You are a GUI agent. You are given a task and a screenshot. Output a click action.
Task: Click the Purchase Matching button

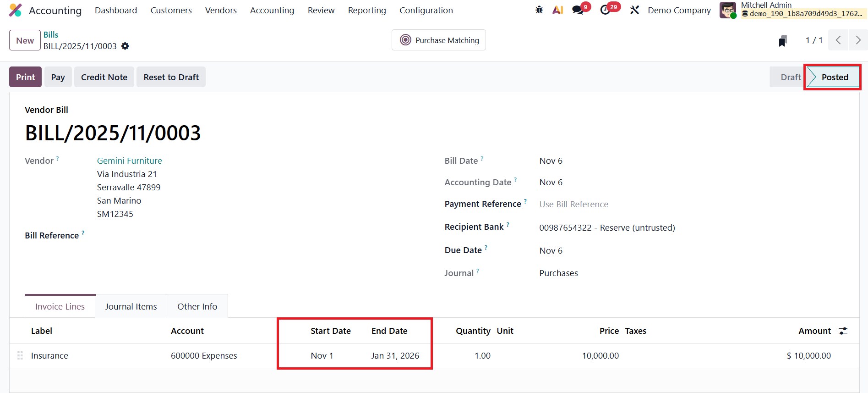439,40
